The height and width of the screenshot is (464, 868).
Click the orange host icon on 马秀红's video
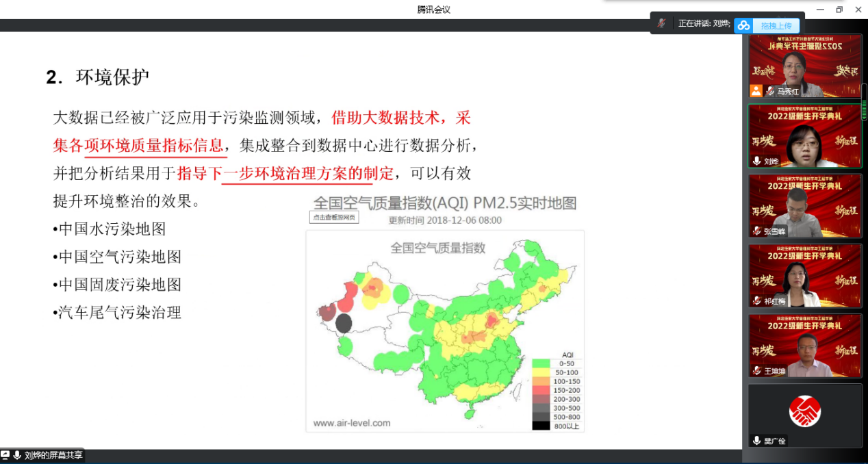(756, 90)
